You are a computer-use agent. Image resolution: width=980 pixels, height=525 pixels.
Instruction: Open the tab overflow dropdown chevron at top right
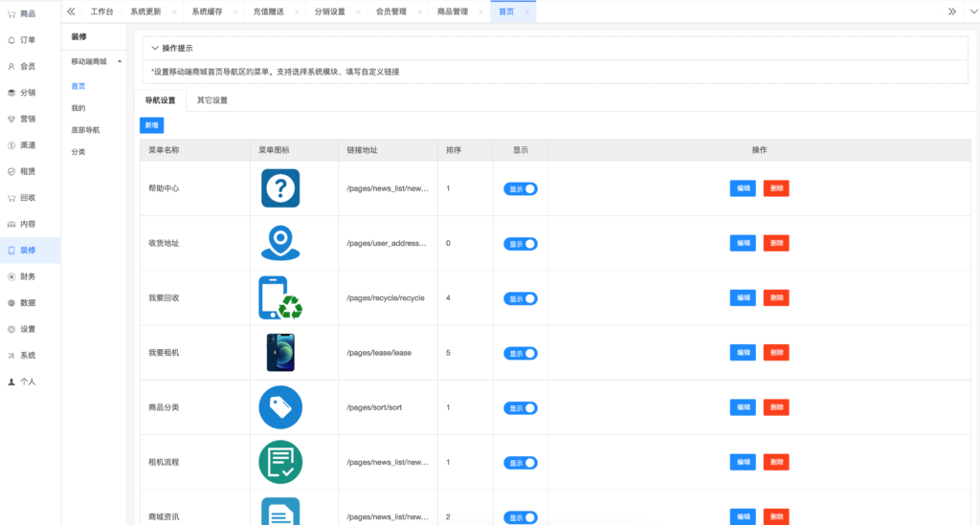pos(973,11)
